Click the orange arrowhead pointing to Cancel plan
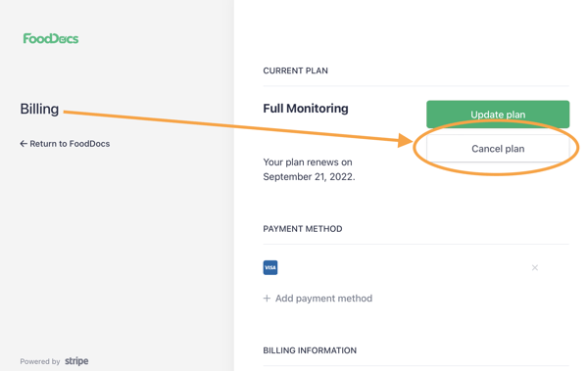Viewport: 588px width, 371px height. [405, 141]
